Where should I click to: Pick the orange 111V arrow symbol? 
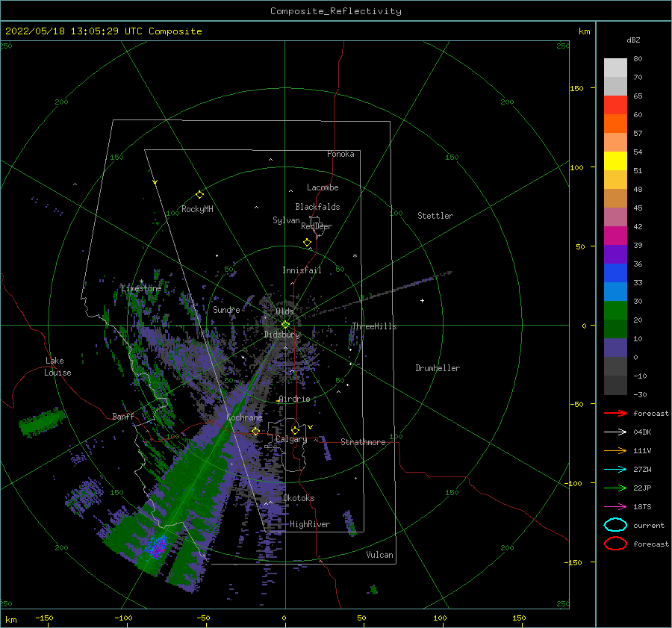[x=615, y=450]
